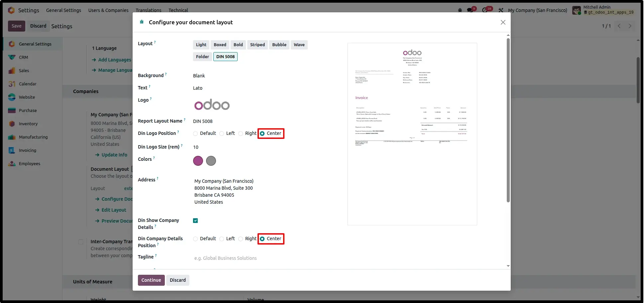644x303 pixels.
Task: Choose the Striped layout
Action: point(258,45)
